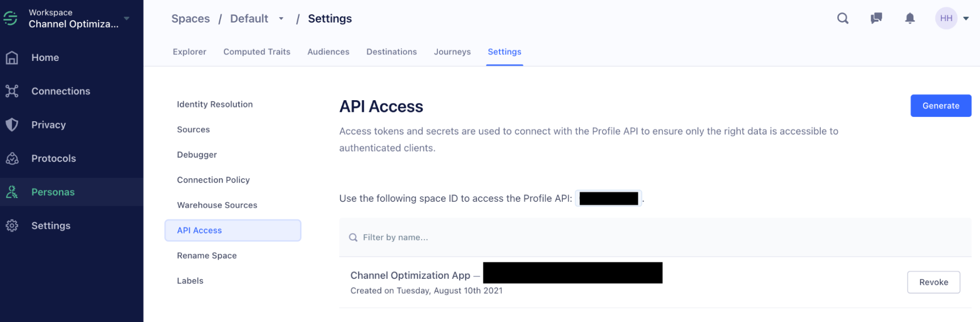
Task: Click the Settings gear icon in sidebar
Action: pos(12,226)
